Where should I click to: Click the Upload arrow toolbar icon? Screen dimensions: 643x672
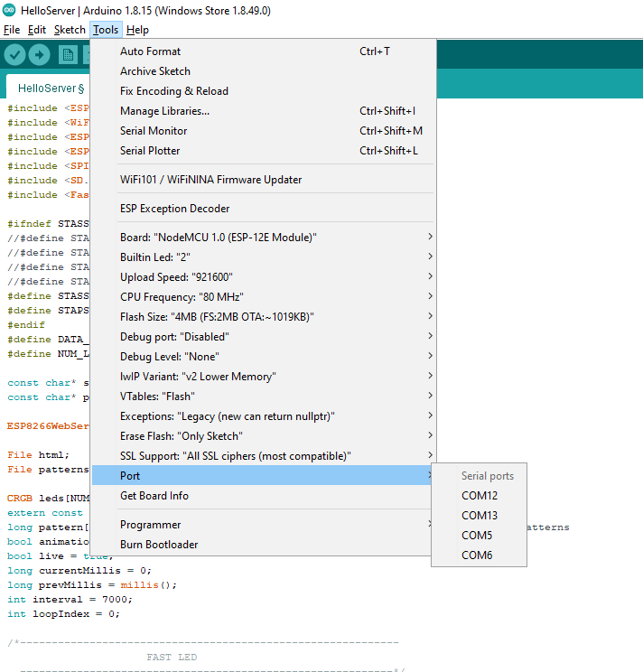click(x=40, y=55)
